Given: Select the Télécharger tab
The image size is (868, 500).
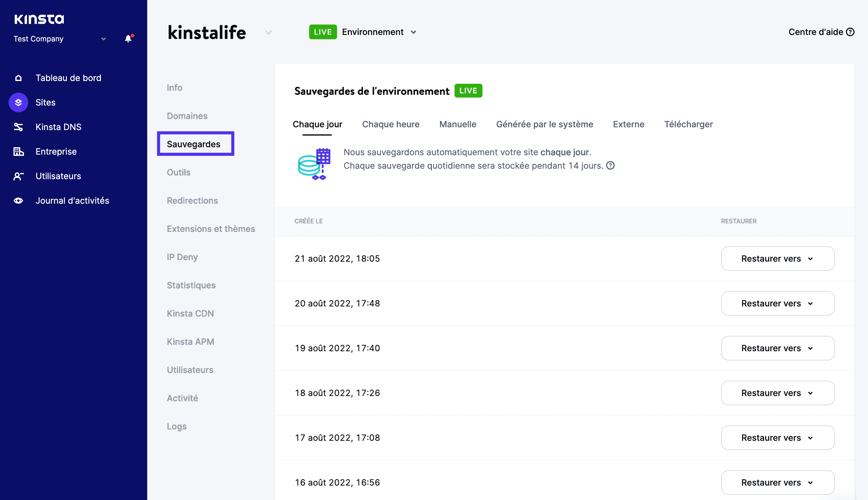Looking at the screenshot, I should pyautogui.click(x=689, y=124).
